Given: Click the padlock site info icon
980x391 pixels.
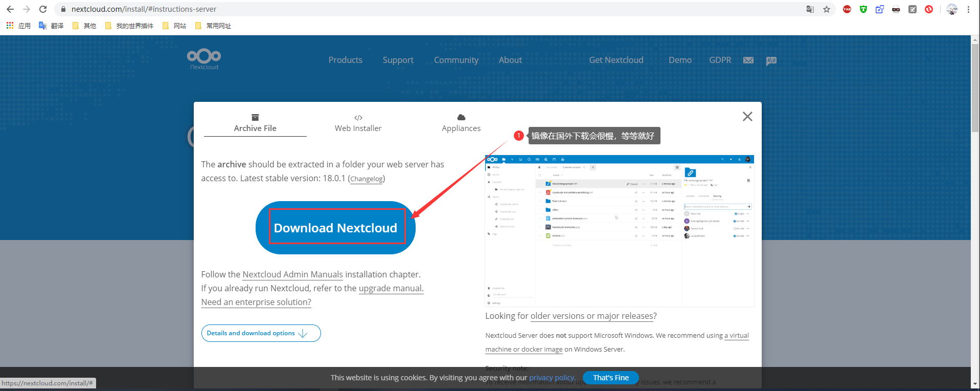Looking at the screenshot, I should coord(63,9).
